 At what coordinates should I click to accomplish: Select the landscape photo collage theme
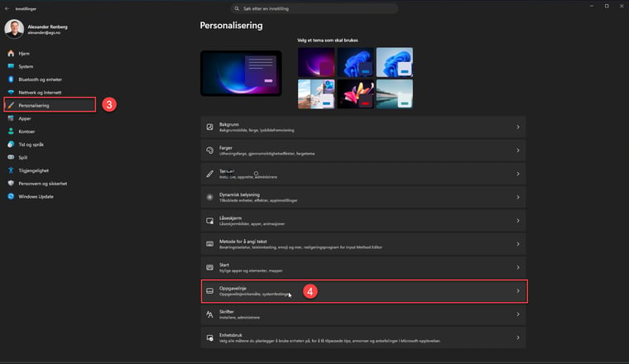[x=316, y=93]
